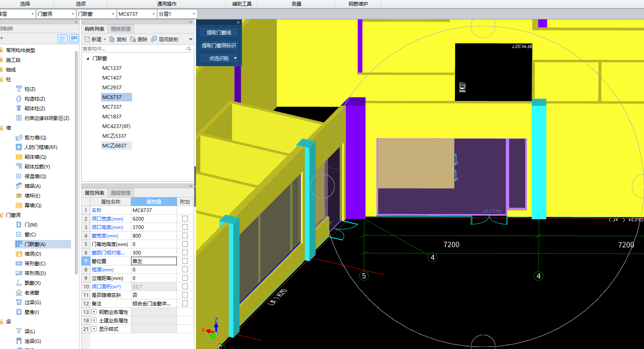
Task: Check the 附加 box for 门离地高度(mm)
Action: (x=185, y=244)
